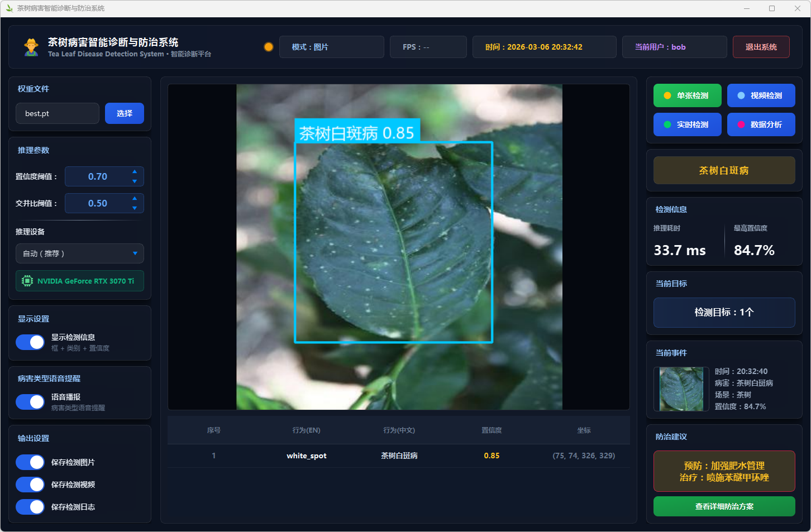Increase the confidence threshold value
This screenshot has width=811, height=532.
click(135, 171)
